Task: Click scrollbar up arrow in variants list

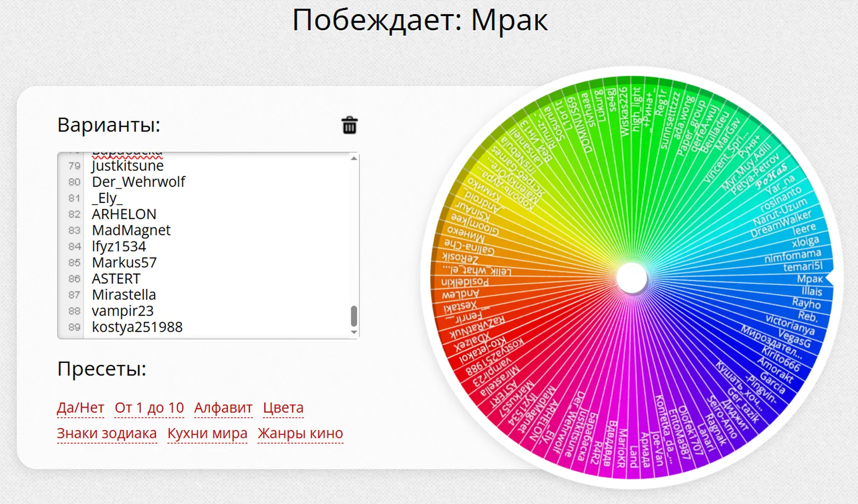Action: pos(354,158)
